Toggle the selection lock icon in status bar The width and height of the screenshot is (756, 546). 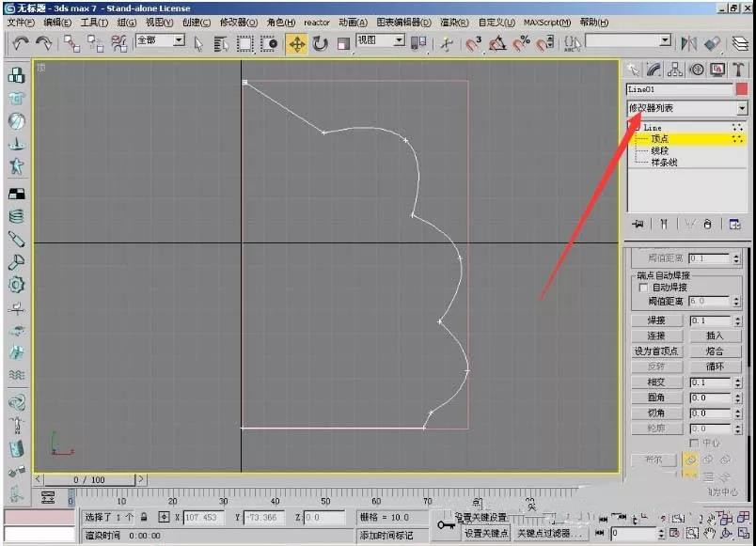(144, 517)
